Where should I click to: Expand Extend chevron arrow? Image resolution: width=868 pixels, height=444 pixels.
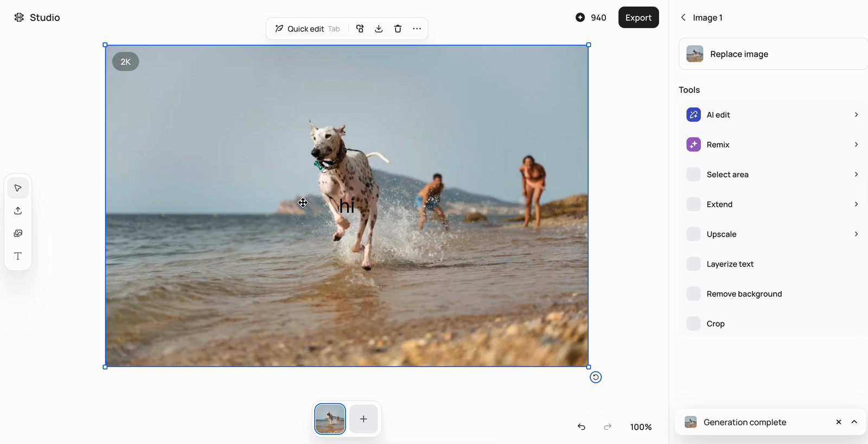[856, 204]
